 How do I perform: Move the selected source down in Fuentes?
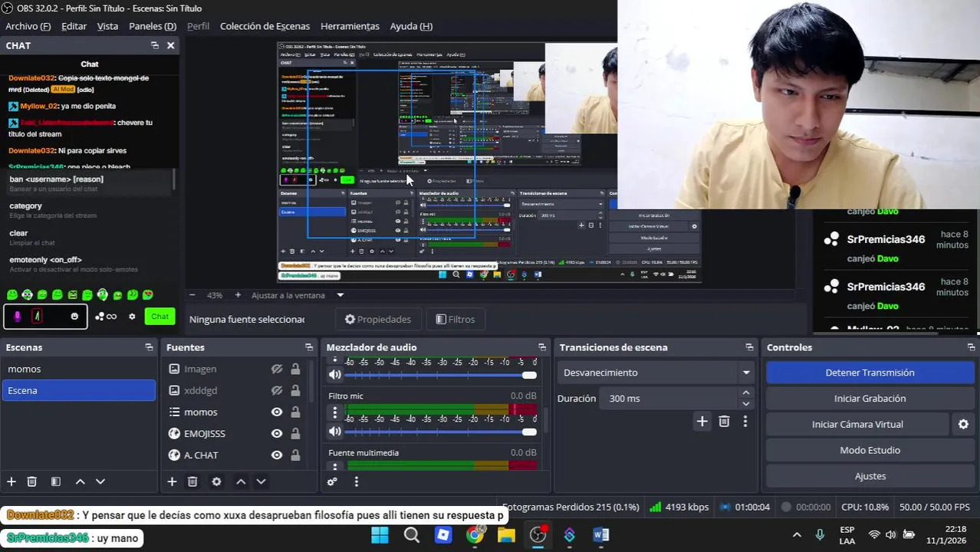tap(261, 481)
